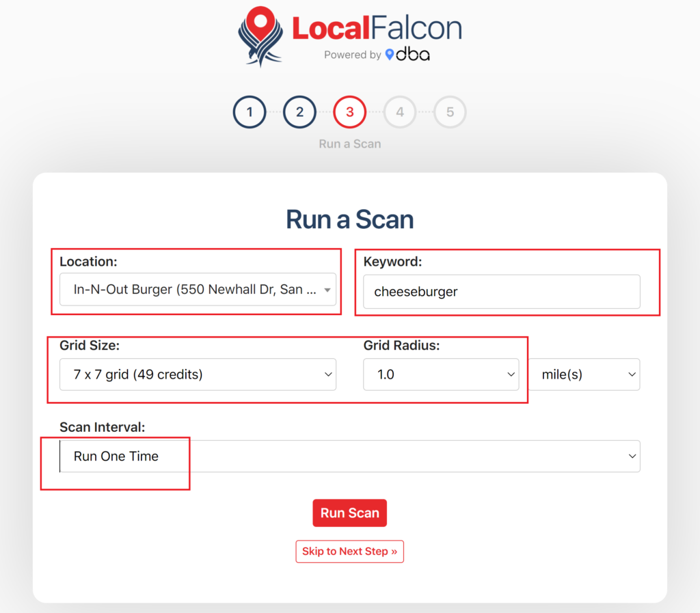The height and width of the screenshot is (613, 700).
Task: Click the Location: label
Action: pyautogui.click(x=88, y=262)
